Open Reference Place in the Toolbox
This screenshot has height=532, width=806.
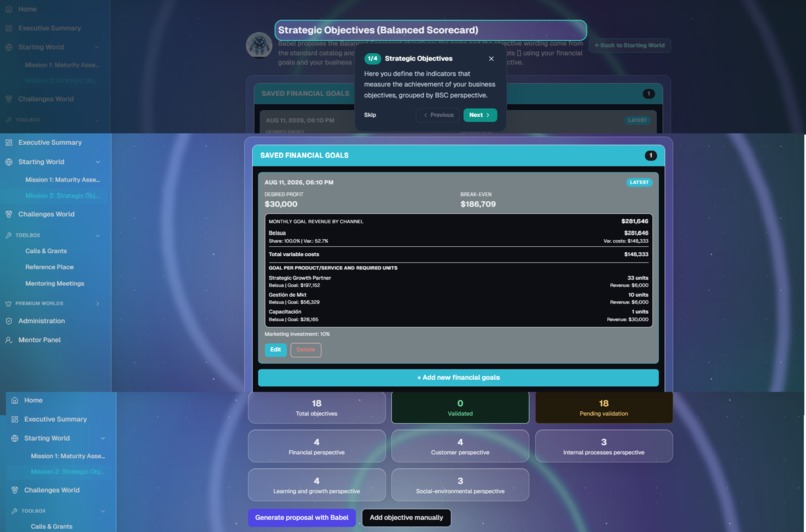point(49,267)
